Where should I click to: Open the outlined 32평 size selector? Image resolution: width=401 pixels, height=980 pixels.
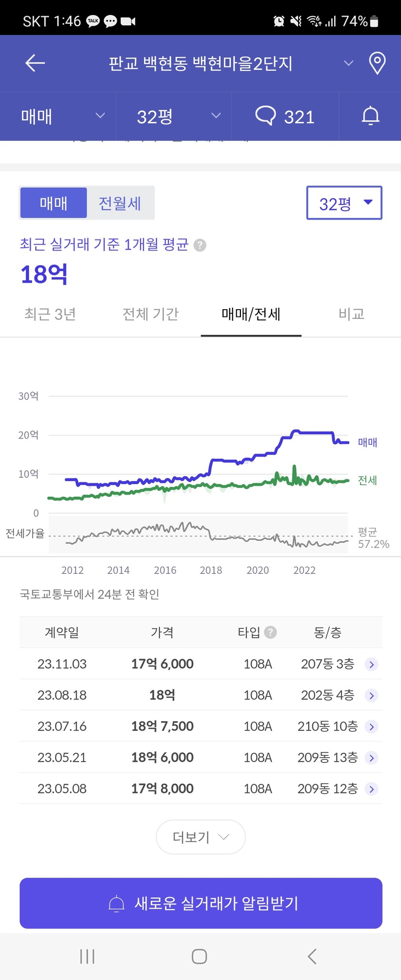pyautogui.click(x=344, y=203)
